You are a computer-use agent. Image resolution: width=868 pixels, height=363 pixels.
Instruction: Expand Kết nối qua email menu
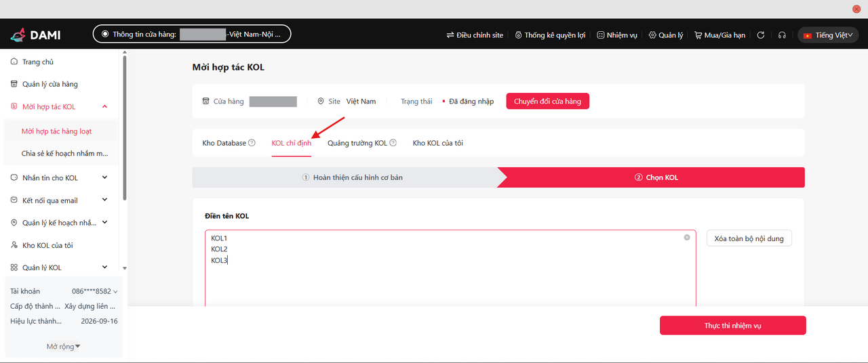pyautogui.click(x=104, y=200)
